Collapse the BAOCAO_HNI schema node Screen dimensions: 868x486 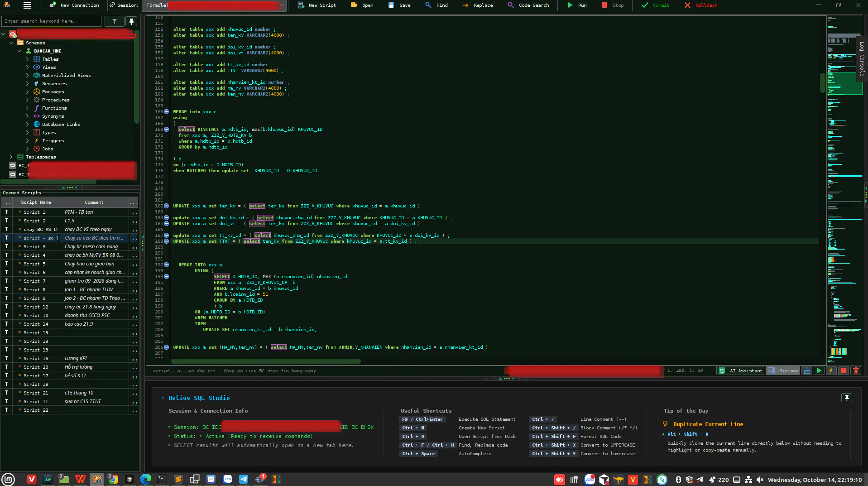(x=19, y=51)
